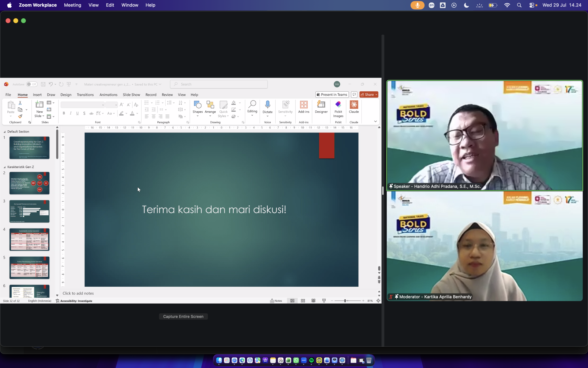Open Pickit Images add-in

pyautogui.click(x=338, y=109)
